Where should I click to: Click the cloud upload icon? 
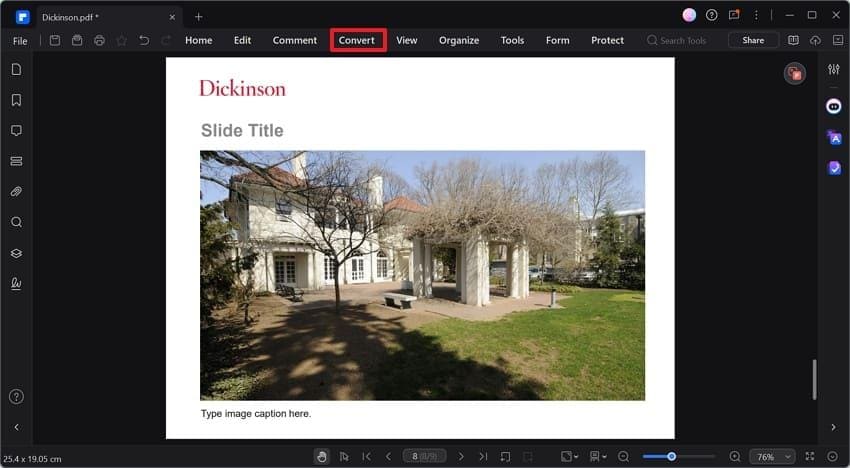[x=815, y=40]
